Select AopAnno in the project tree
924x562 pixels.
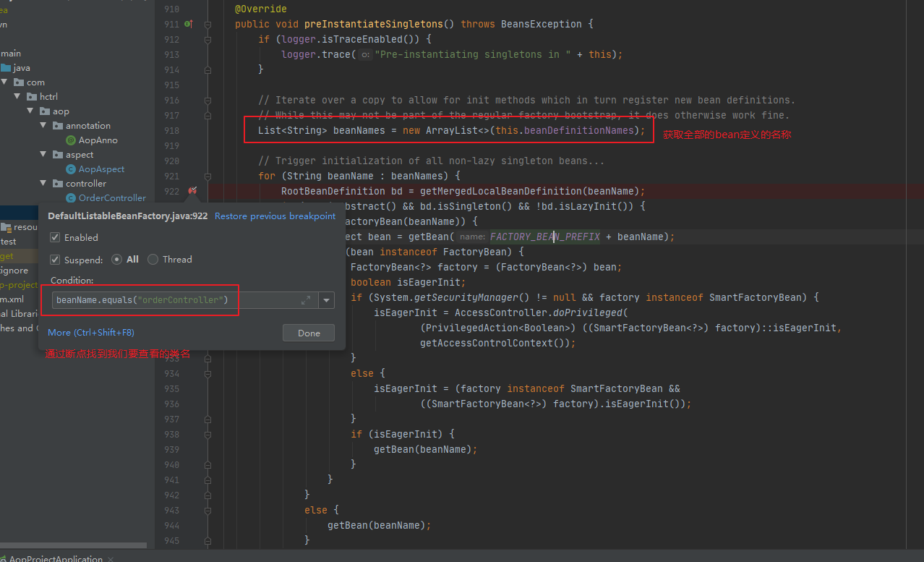[98, 140]
